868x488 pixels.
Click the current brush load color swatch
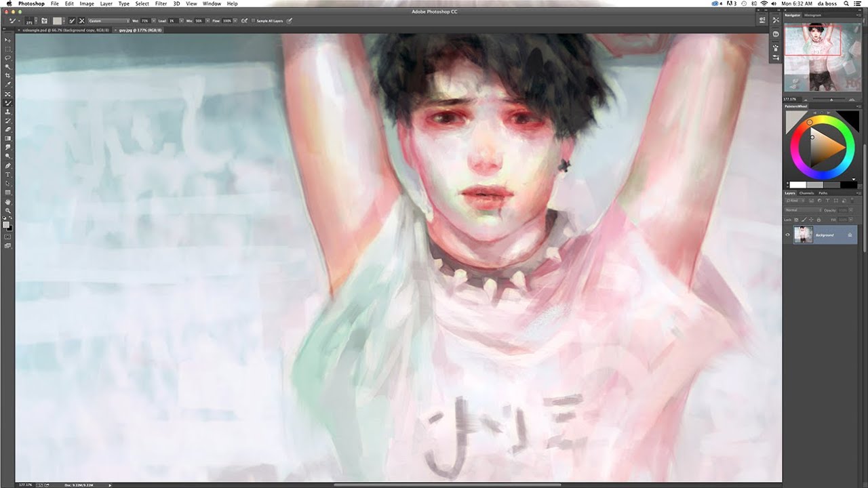point(57,21)
